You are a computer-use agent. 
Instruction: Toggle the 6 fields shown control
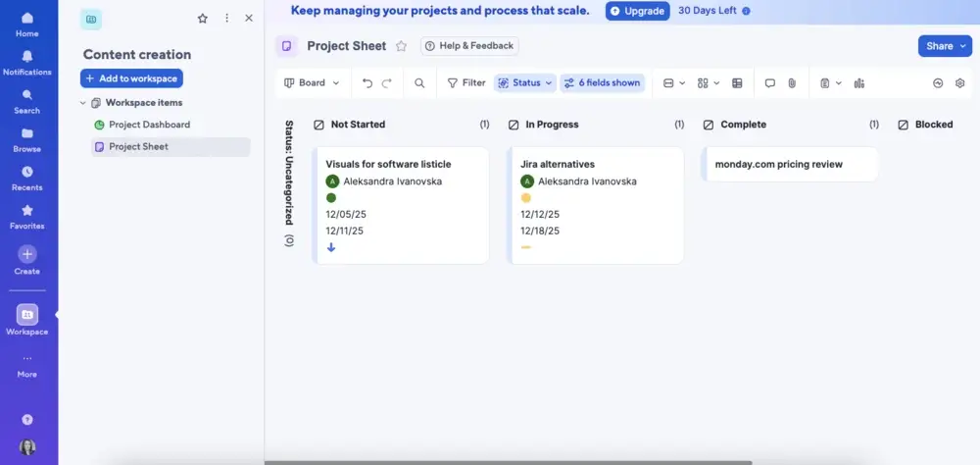click(x=601, y=83)
